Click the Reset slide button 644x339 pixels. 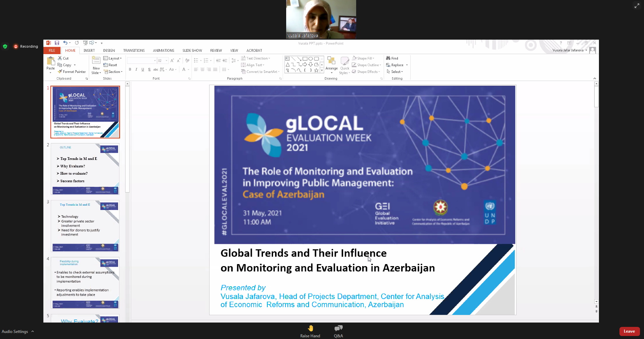110,65
